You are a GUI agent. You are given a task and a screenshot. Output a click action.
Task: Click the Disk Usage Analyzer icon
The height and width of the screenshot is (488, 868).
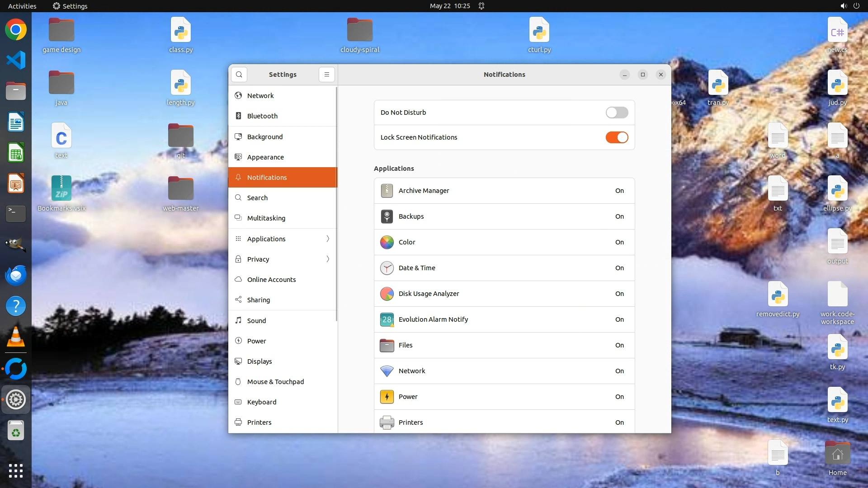point(387,294)
